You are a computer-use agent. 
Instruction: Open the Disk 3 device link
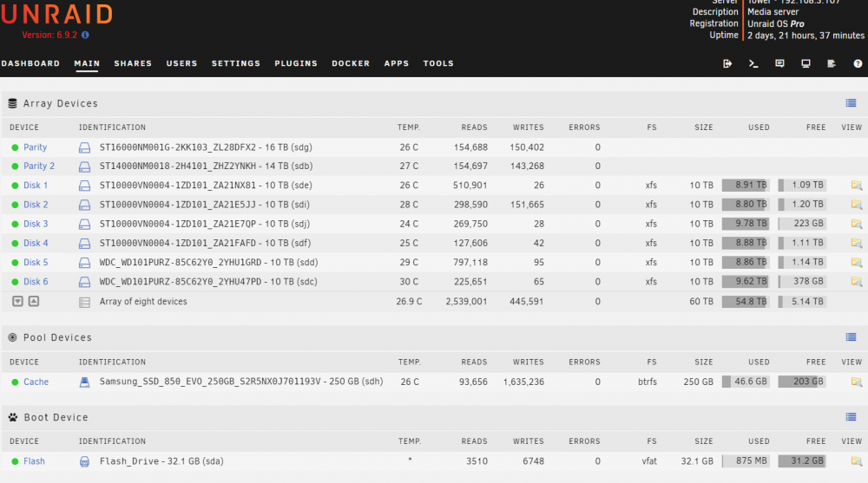click(36, 224)
